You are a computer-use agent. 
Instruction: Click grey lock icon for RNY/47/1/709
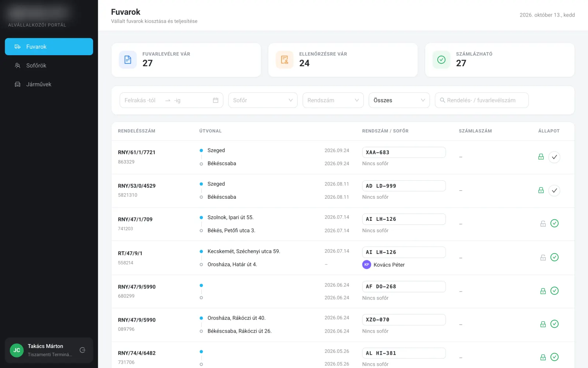coord(543,223)
